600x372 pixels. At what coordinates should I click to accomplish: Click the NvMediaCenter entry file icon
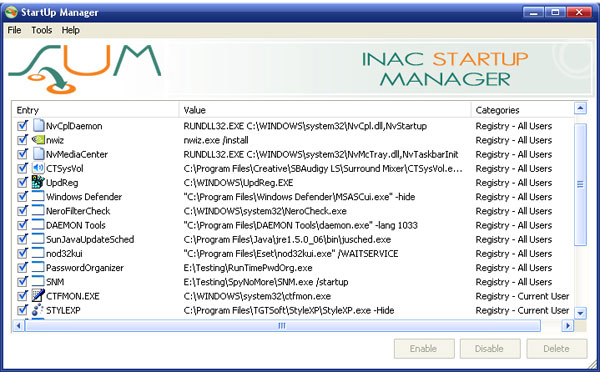38,153
